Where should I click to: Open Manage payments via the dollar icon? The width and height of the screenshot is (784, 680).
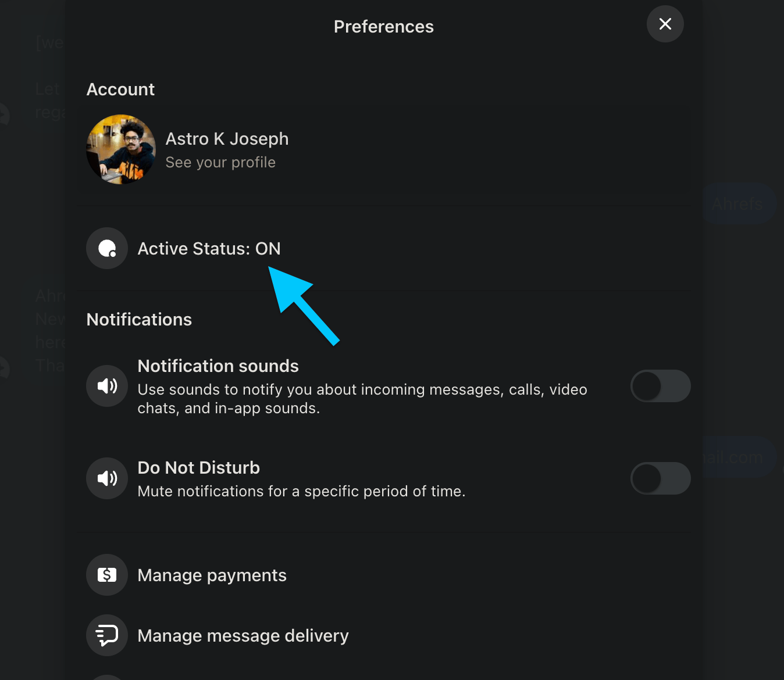point(107,575)
